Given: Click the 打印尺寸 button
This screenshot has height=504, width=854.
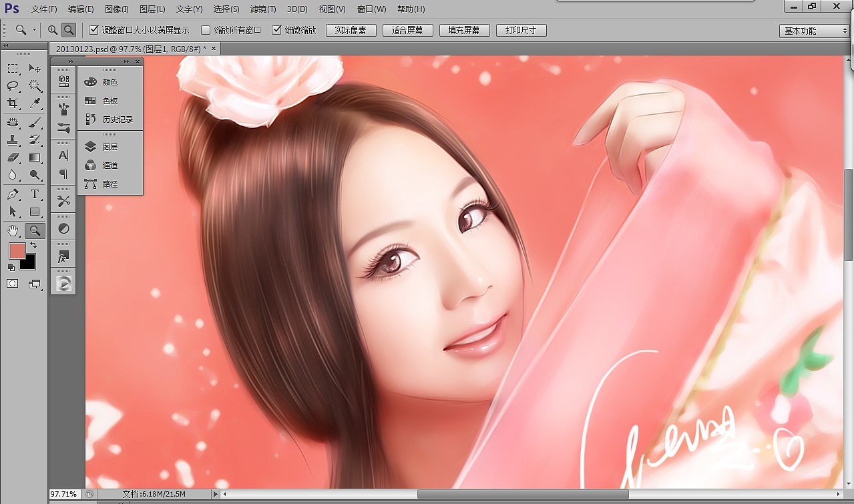Looking at the screenshot, I should pos(521,31).
